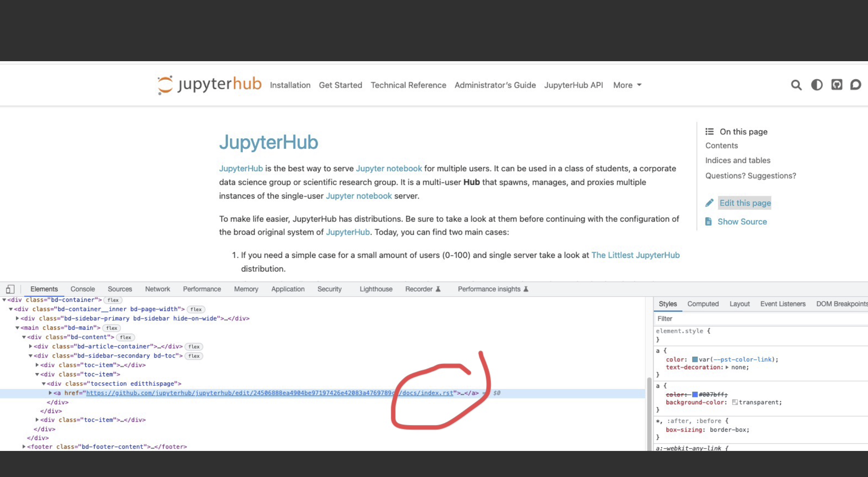The image size is (868, 477).
Task: Open the Discourse chat icon
Action: (856, 85)
